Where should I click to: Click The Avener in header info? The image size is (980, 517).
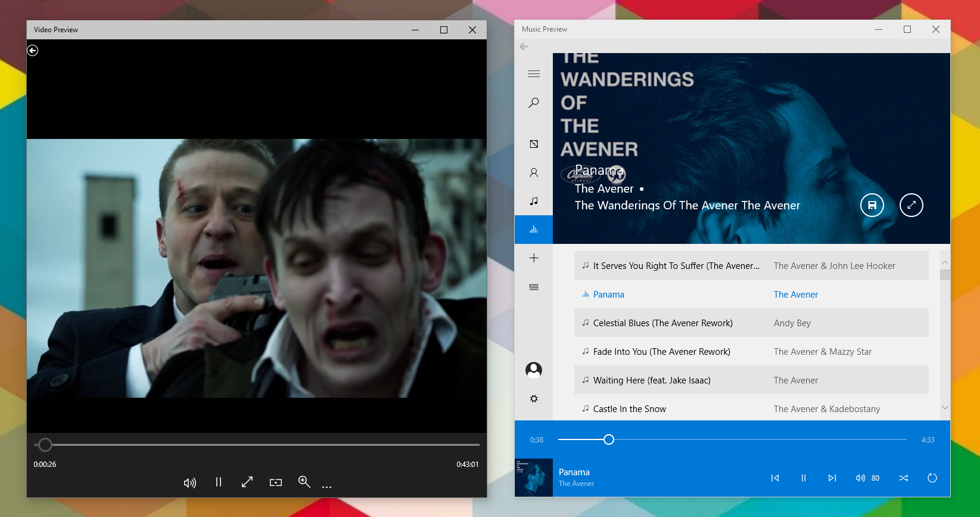pyautogui.click(x=604, y=188)
